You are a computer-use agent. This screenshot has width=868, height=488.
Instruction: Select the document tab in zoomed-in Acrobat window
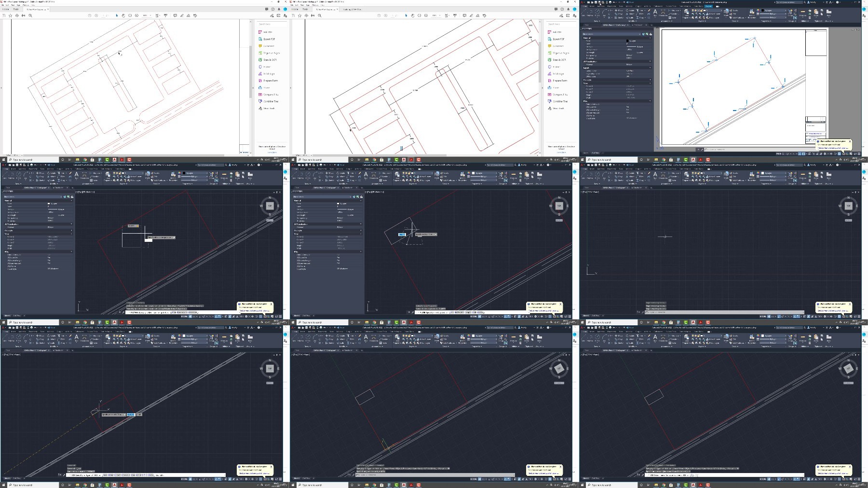(327, 9)
